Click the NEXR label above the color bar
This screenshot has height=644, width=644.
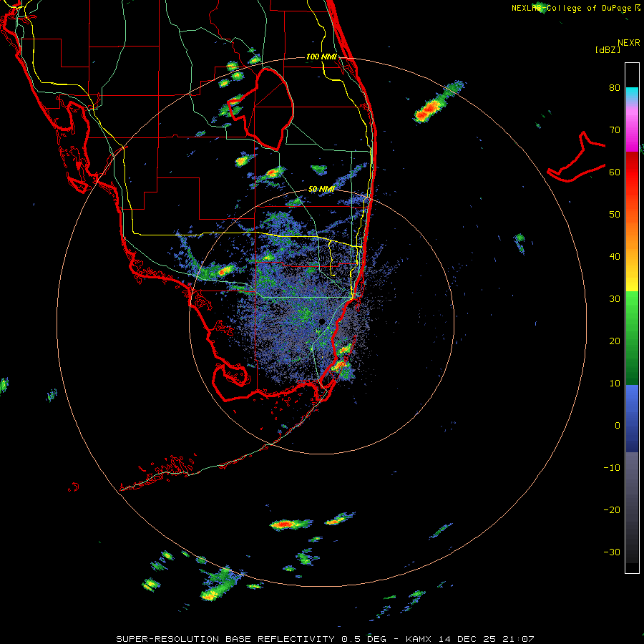[x=629, y=43]
